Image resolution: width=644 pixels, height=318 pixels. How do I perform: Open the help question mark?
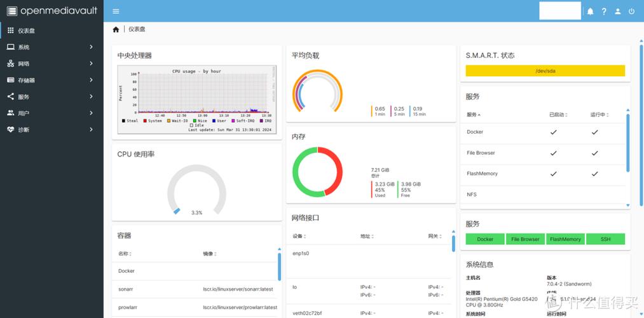coord(604,11)
